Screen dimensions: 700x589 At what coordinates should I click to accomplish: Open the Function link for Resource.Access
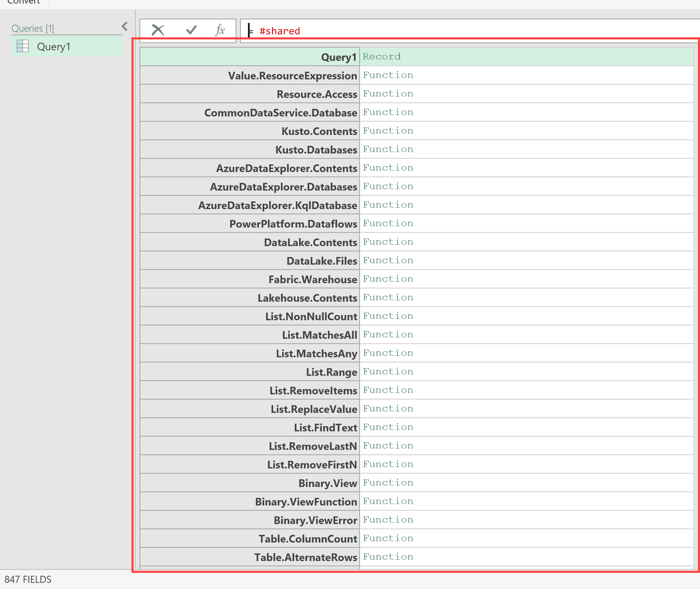coord(388,94)
